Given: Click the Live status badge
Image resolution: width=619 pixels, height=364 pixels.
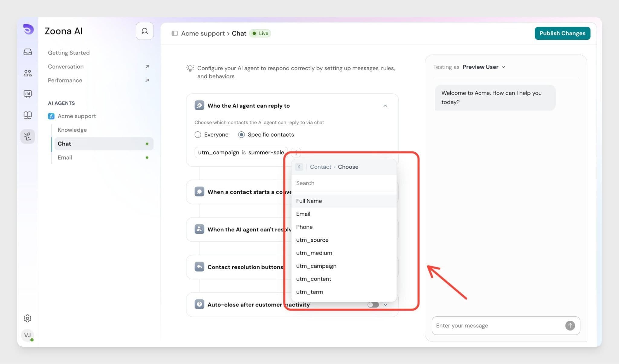Looking at the screenshot, I should click(260, 33).
